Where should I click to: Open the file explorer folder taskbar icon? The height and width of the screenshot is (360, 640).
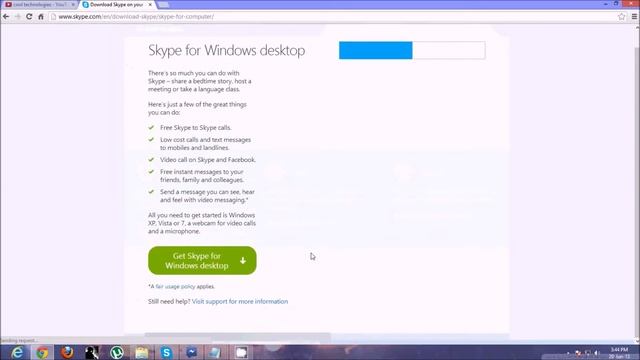[142, 352]
